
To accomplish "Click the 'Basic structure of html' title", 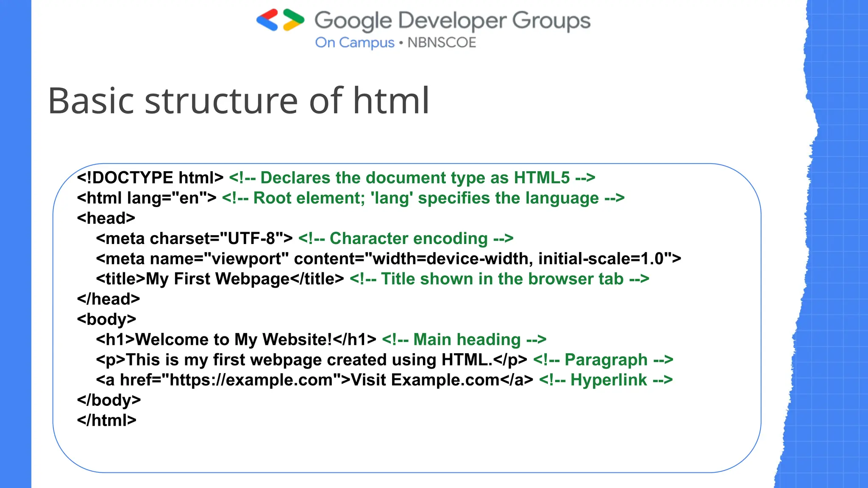I will (239, 101).
